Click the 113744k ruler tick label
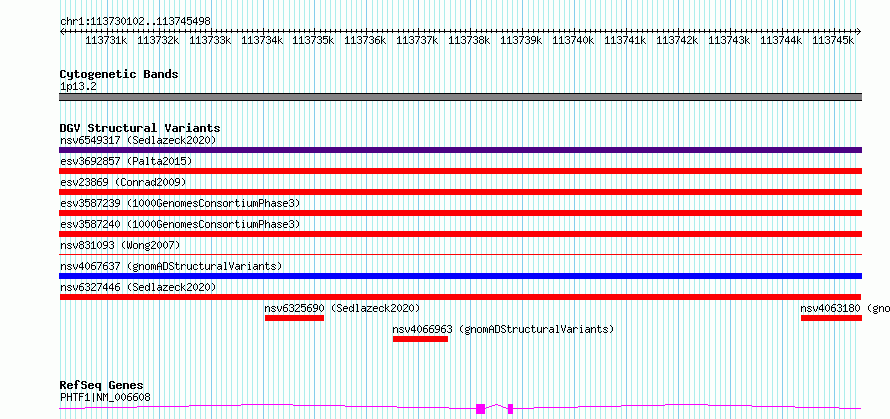890x419 pixels. [781, 40]
